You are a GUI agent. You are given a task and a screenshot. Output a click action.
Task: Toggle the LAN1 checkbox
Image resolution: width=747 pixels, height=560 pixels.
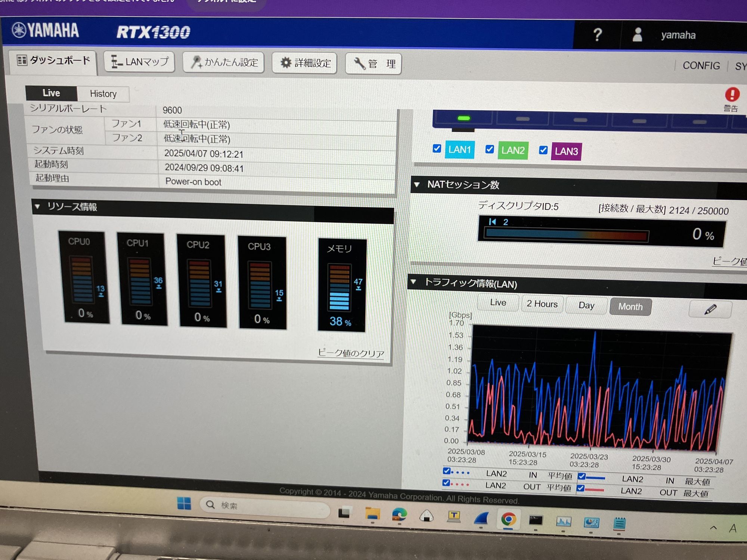[437, 149]
